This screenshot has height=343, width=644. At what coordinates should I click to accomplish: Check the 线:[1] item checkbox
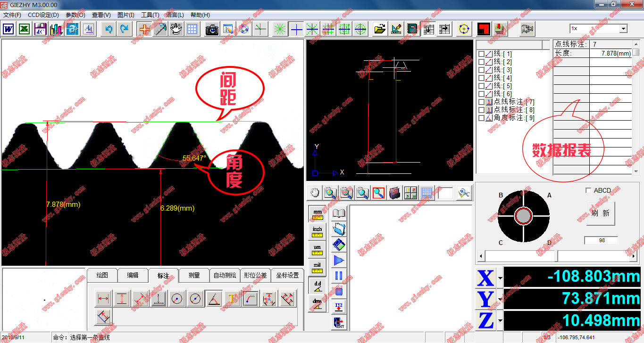point(481,54)
